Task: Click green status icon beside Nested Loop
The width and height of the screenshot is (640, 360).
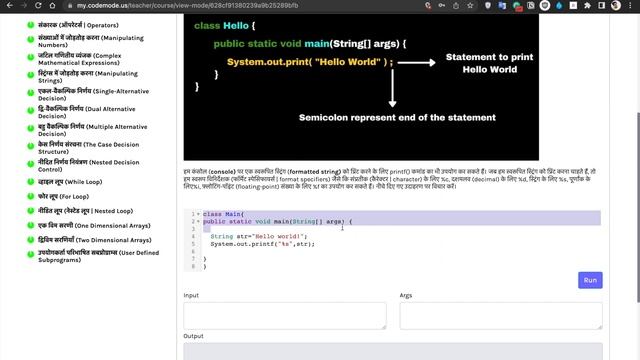Action: tap(31, 211)
